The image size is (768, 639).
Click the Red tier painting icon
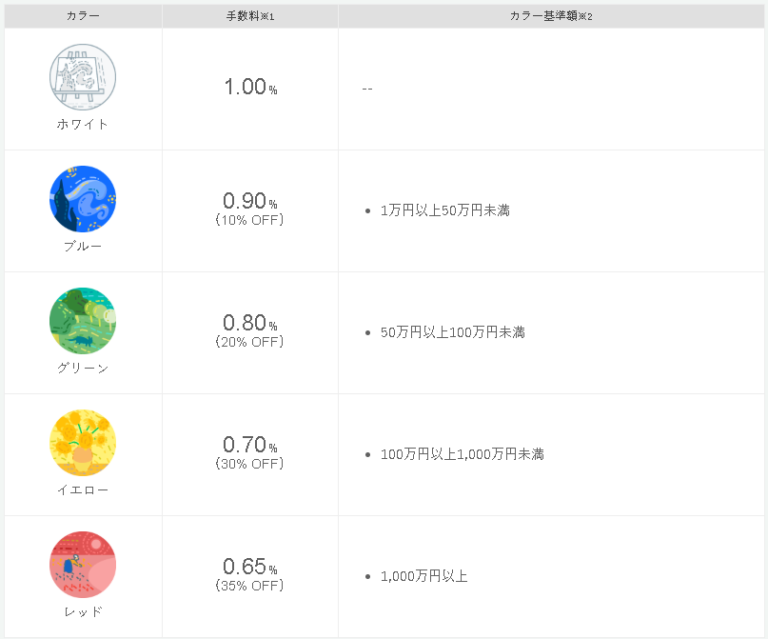click(x=83, y=565)
